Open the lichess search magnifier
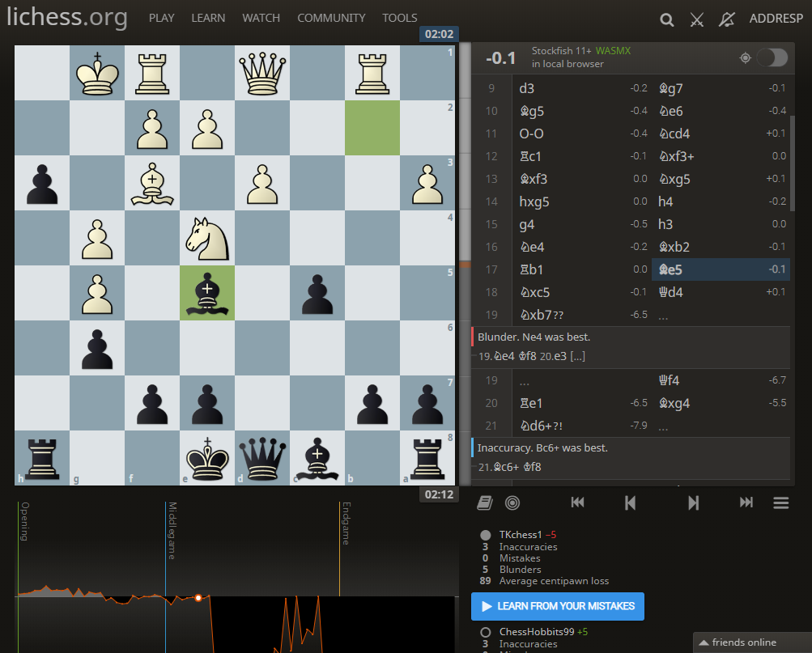The width and height of the screenshot is (812, 653). coord(665,19)
